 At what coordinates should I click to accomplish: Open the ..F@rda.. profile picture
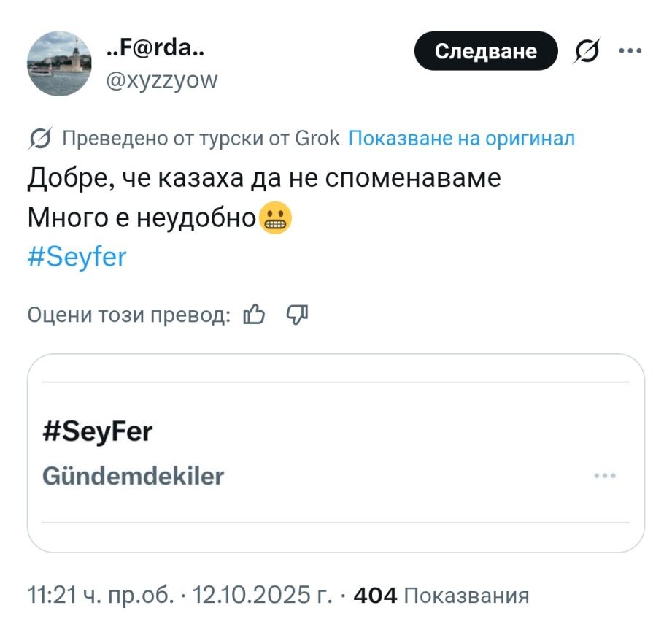click(60, 64)
